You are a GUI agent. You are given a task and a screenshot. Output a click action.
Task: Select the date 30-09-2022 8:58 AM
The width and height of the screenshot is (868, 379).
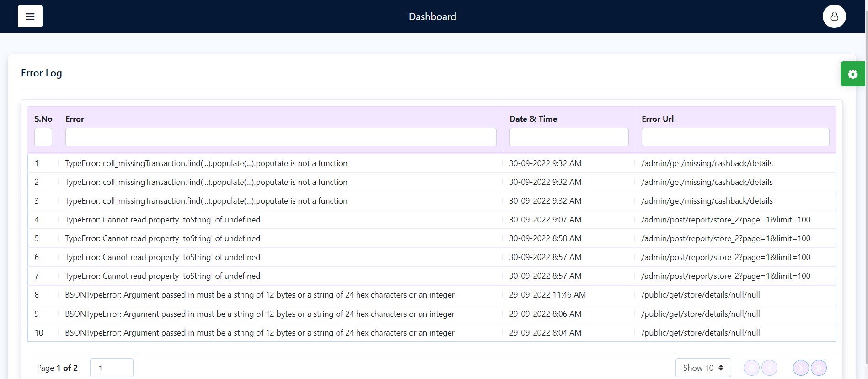(x=545, y=238)
